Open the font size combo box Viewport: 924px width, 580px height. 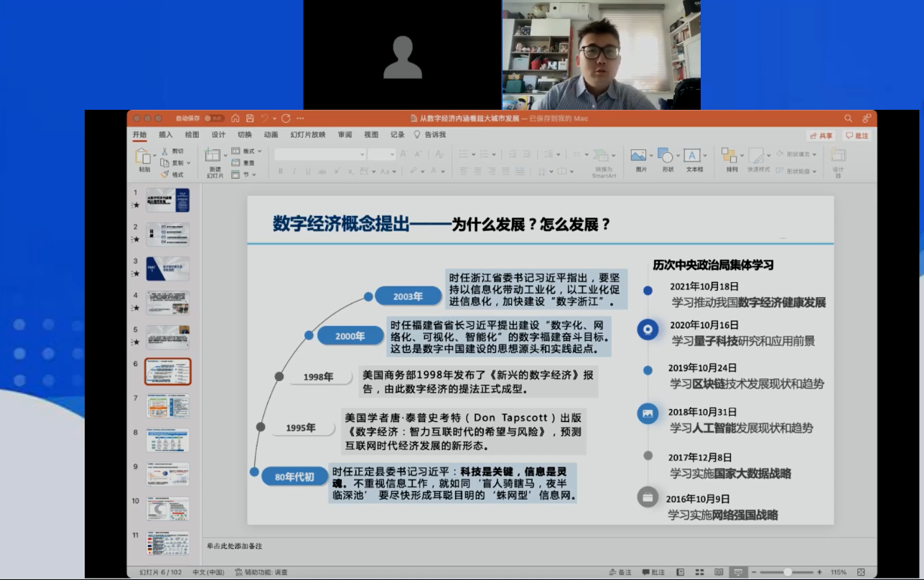[x=382, y=154]
